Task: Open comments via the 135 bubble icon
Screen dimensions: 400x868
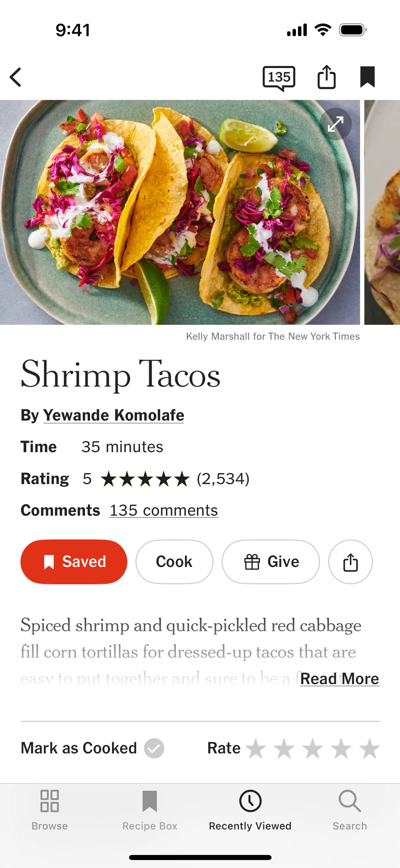Action: tap(279, 78)
